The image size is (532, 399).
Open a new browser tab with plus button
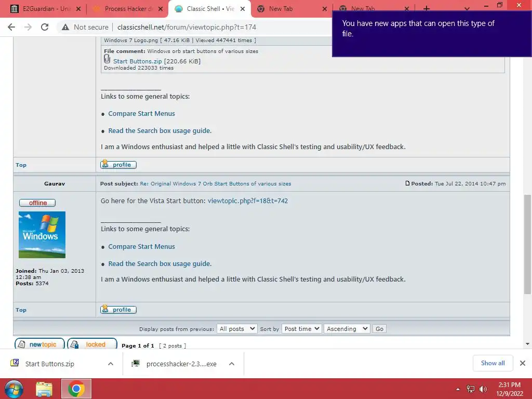[427, 9]
